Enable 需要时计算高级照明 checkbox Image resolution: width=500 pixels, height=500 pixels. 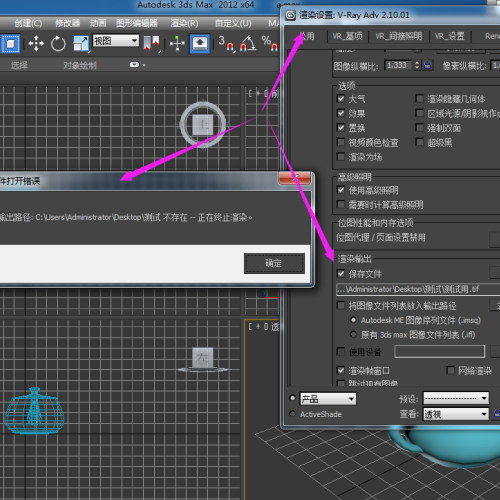point(341,204)
